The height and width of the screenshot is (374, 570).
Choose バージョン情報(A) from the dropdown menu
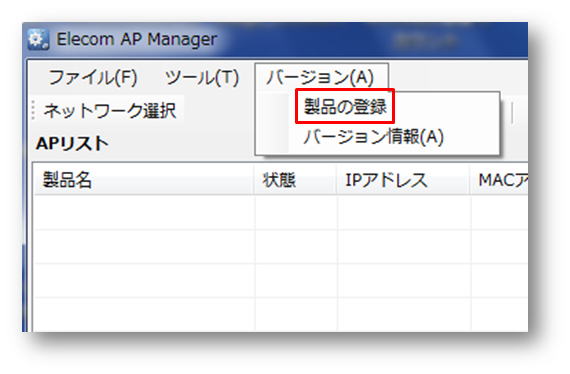pyautogui.click(x=374, y=137)
